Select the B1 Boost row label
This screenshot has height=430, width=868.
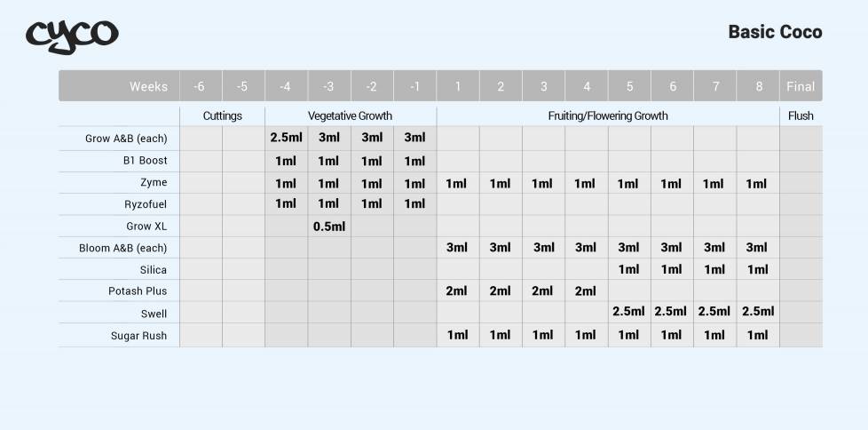(x=145, y=161)
